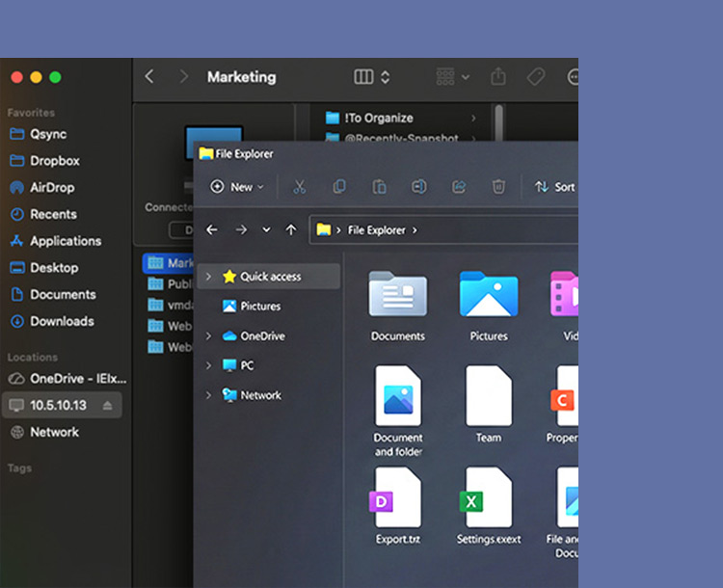This screenshot has width=723, height=588.
Task: Open Finder column view switcher dropdown
Action: [x=372, y=77]
